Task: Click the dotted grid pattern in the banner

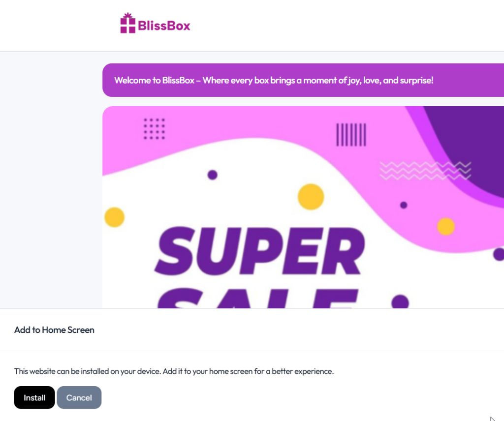Action: click(154, 128)
